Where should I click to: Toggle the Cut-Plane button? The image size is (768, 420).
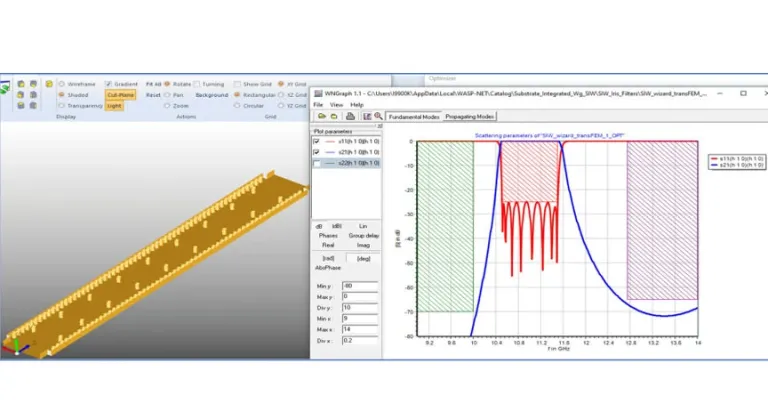[120, 95]
